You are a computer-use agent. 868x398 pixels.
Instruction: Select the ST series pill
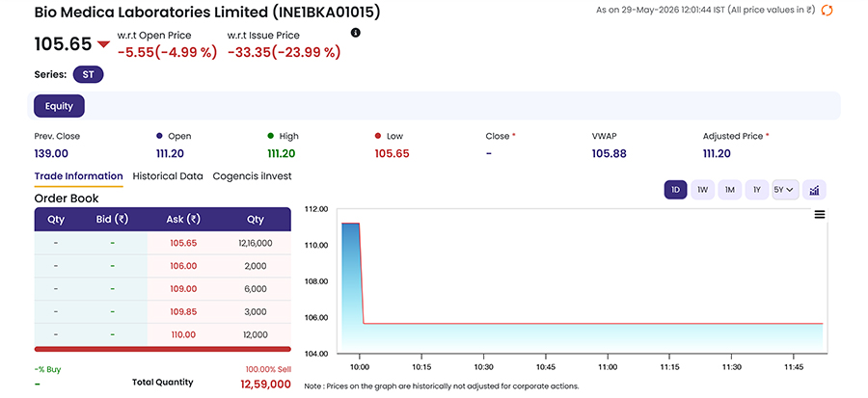click(x=88, y=74)
